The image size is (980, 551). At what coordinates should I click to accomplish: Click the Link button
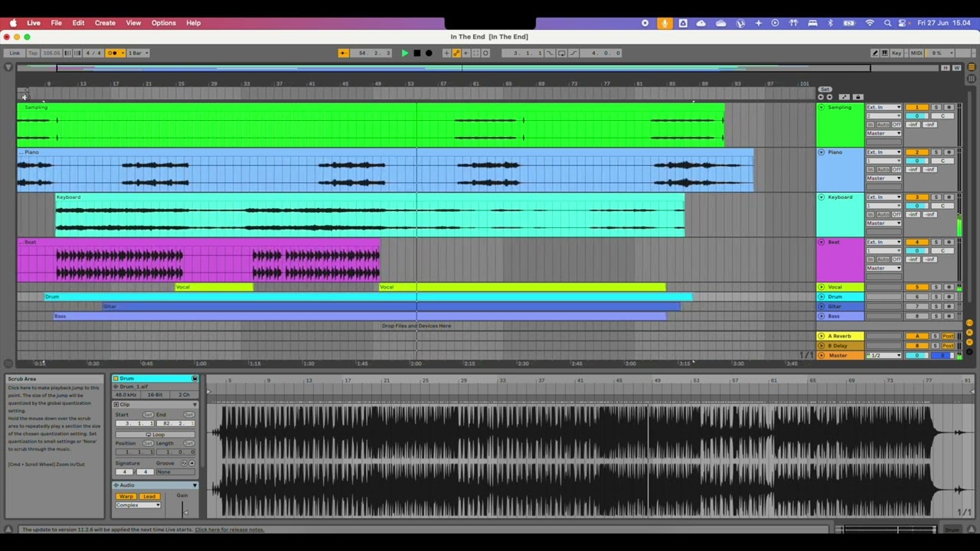click(x=15, y=53)
